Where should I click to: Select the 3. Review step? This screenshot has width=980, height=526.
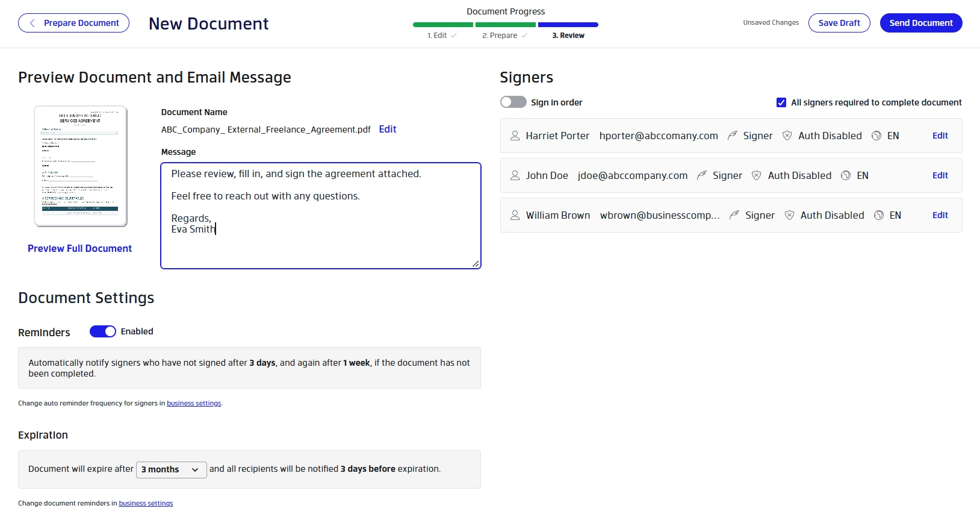pyautogui.click(x=568, y=36)
